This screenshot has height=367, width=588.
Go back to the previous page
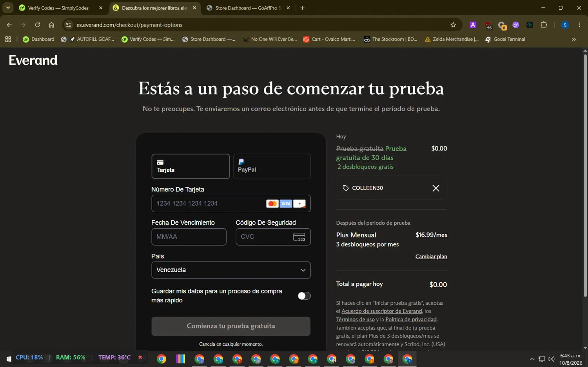click(9, 25)
